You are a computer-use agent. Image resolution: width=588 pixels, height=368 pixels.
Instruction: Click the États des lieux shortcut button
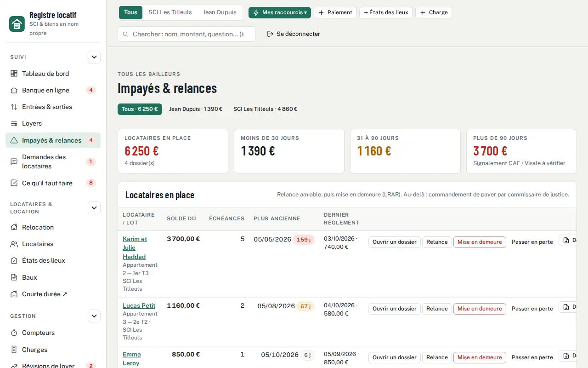pos(386,12)
